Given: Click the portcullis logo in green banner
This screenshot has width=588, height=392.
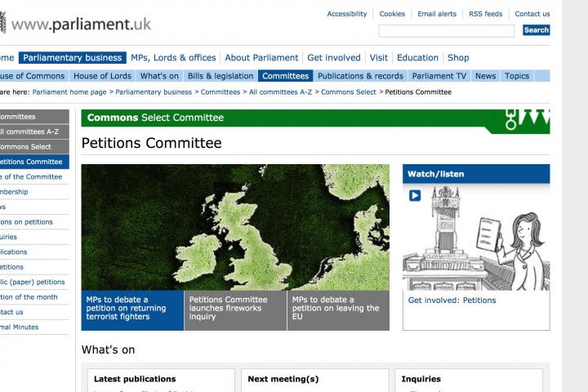Looking at the screenshot, I should pos(510,119).
